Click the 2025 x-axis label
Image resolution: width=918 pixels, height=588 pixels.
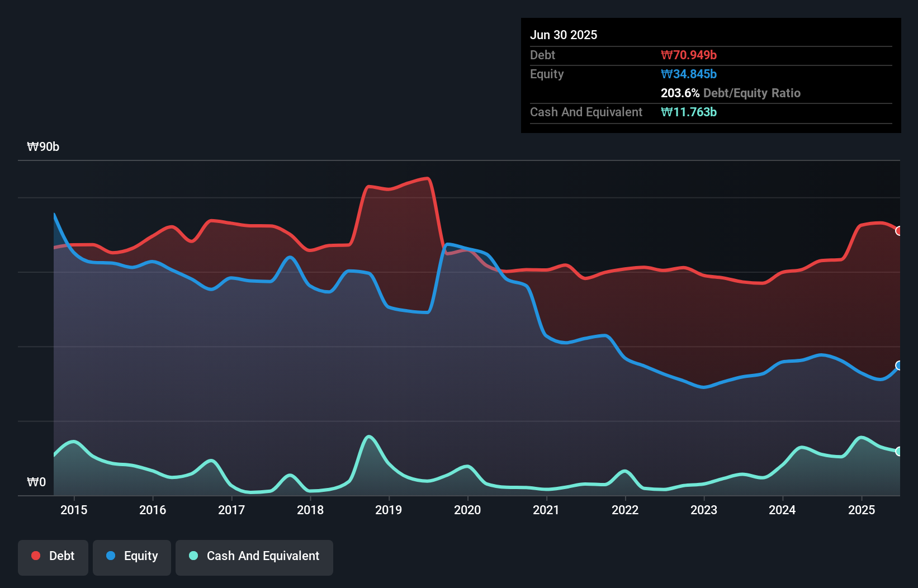click(x=861, y=510)
